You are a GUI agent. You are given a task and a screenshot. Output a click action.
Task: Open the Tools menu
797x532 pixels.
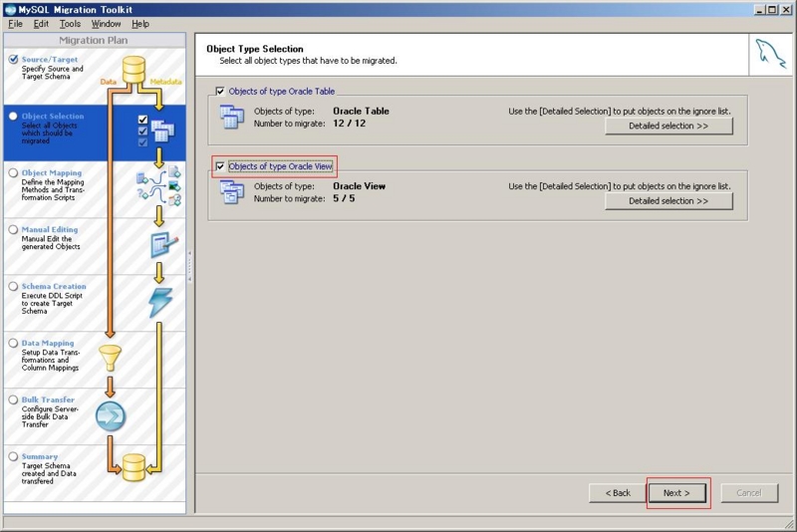70,24
